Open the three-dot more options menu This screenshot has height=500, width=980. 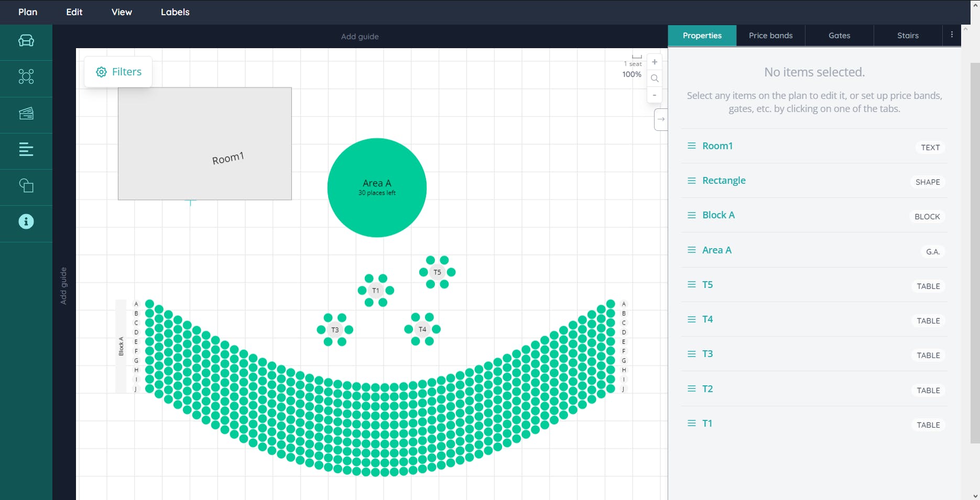[x=952, y=35]
